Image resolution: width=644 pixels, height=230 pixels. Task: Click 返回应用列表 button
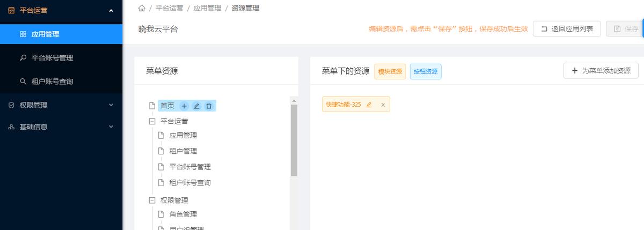567,29
